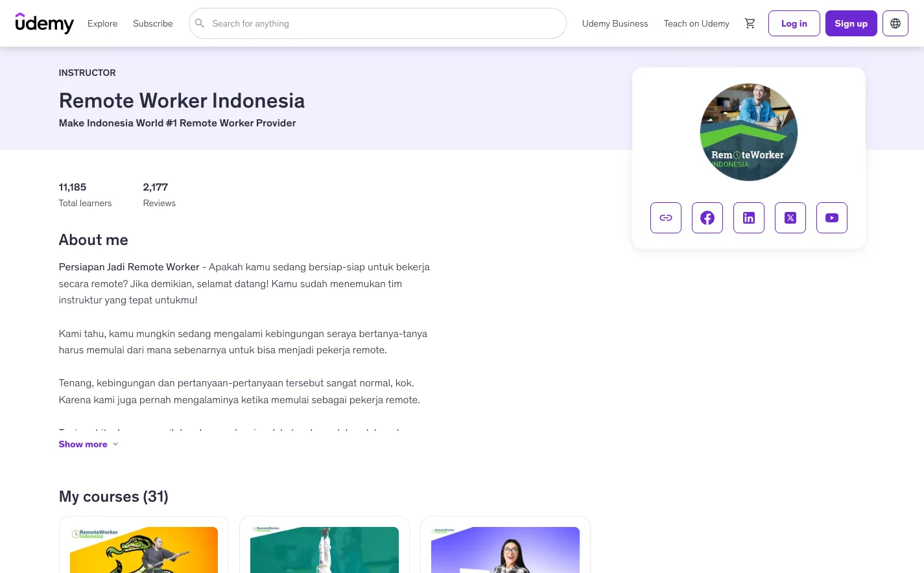Click the Log in button

tap(794, 23)
